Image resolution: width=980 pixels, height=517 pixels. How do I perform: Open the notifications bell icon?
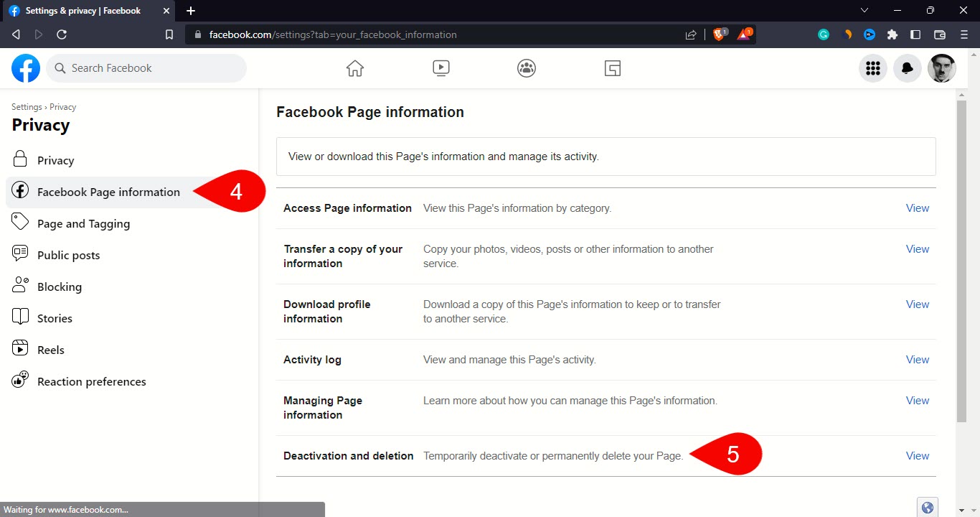[x=908, y=68]
